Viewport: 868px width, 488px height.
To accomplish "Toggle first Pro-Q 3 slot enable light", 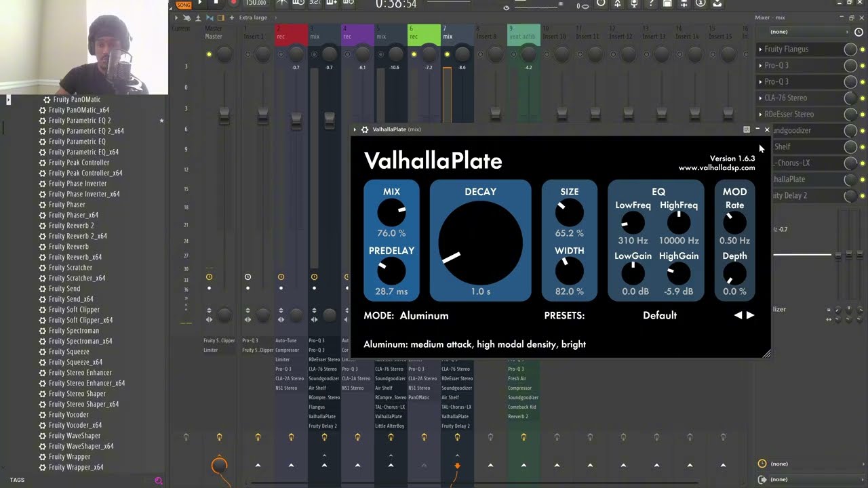I will pyautogui.click(x=863, y=66).
